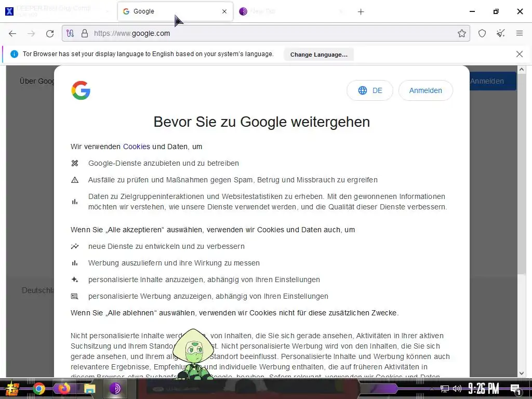Viewport: 532px width, 399px height.
Task: Launch Firefox from the taskbar
Action: 64,389
